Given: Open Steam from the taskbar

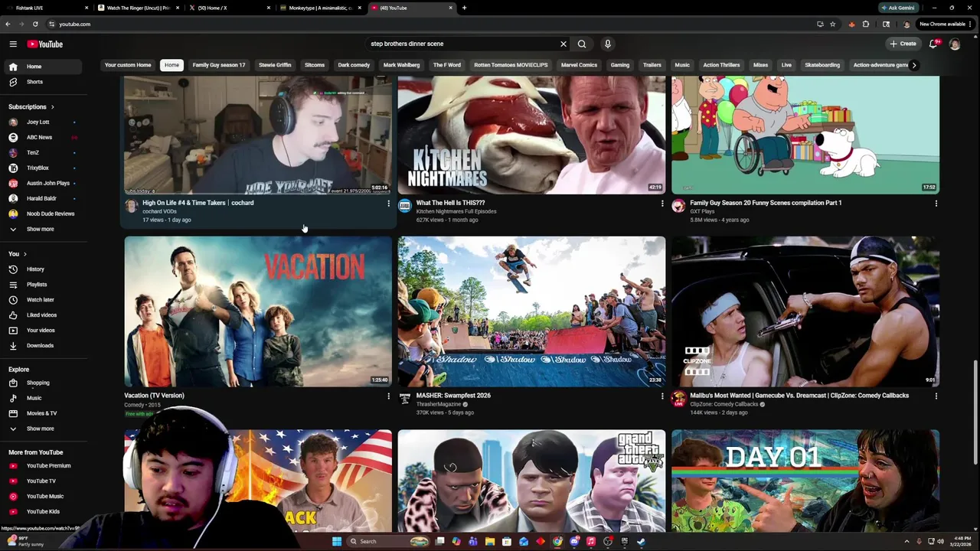Looking at the screenshot, I should click(642, 542).
